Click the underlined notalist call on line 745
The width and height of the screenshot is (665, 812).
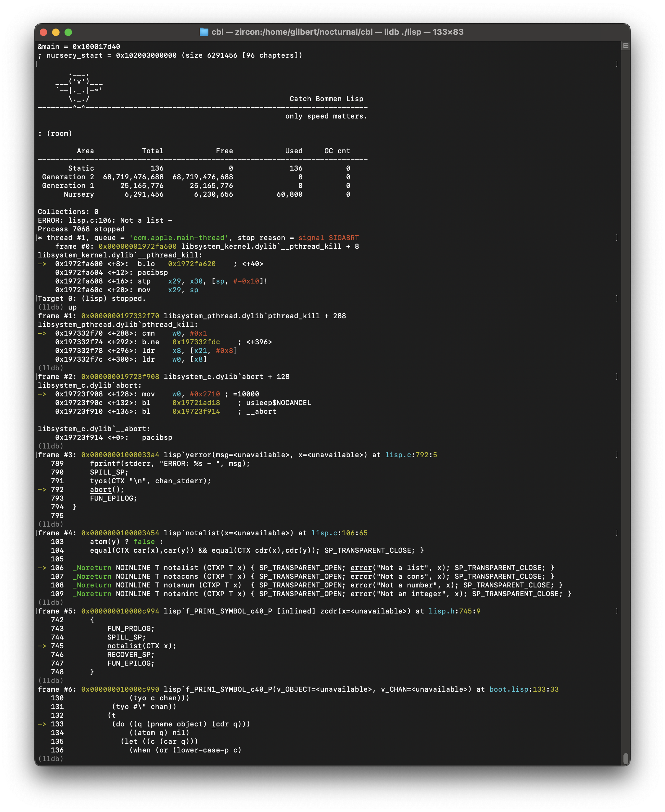[x=124, y=646]
